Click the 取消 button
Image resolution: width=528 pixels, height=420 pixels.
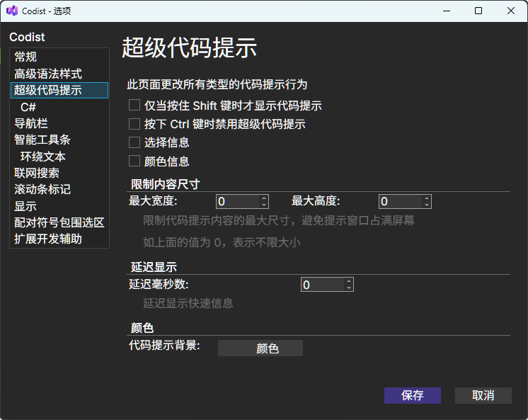coord(483,395)
